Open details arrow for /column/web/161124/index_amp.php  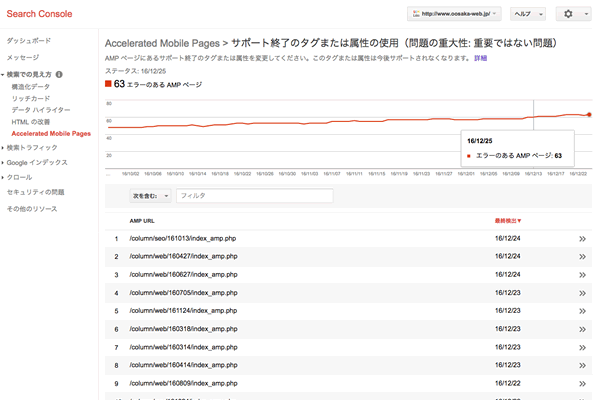(x=582, y=311)
